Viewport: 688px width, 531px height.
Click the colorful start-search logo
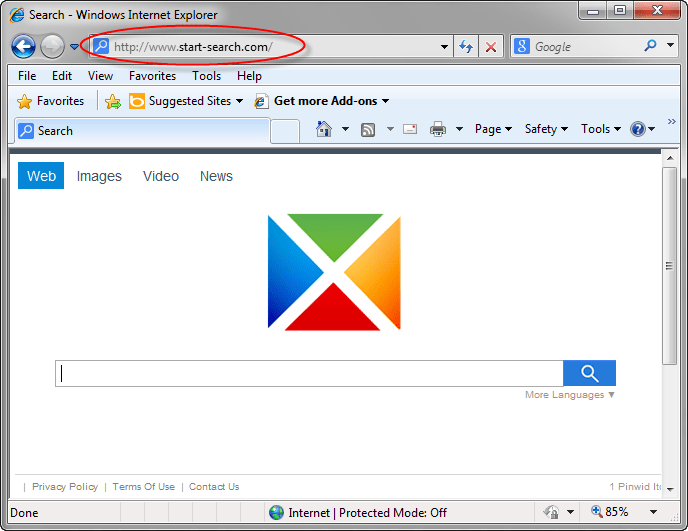(x=334, y=272)
